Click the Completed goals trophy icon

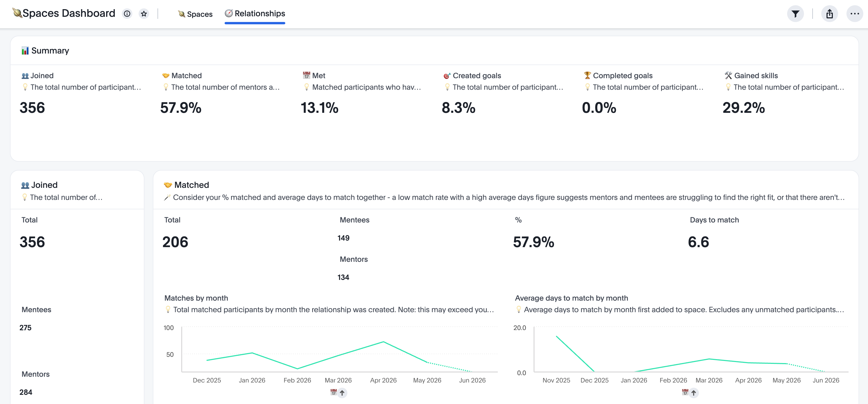point(587,75)
